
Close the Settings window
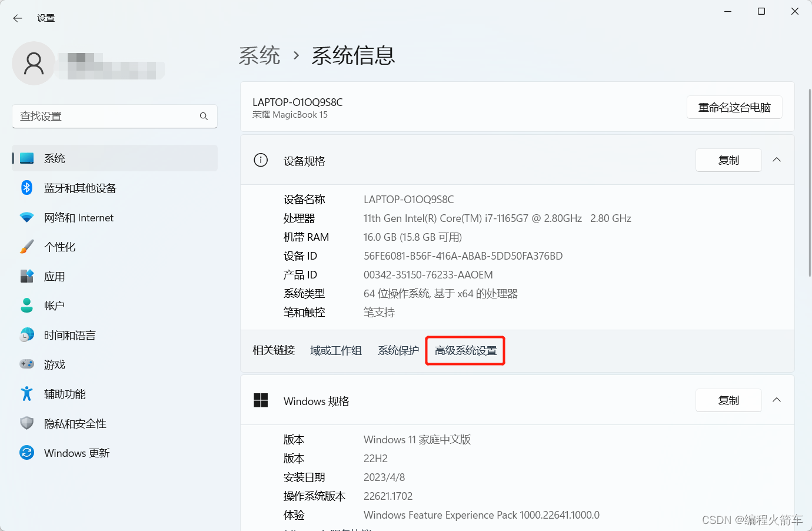(x=795, y=11)
